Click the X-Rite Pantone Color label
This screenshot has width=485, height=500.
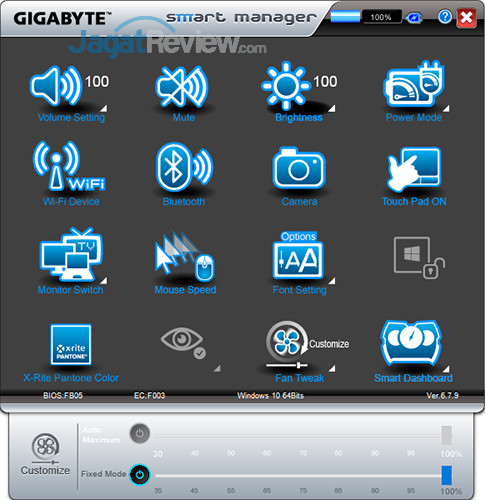coord(71,378)
